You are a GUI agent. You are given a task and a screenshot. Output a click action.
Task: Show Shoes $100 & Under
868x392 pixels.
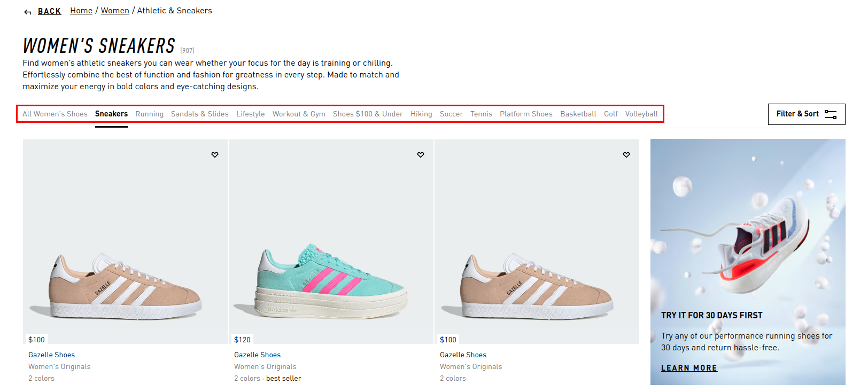click(x=368, y=114)
